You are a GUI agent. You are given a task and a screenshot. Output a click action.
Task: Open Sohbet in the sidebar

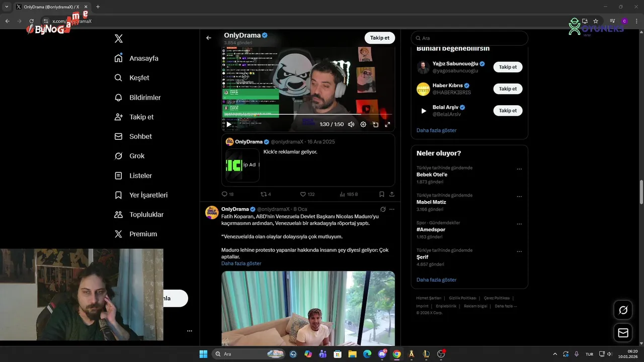(133, 136)
